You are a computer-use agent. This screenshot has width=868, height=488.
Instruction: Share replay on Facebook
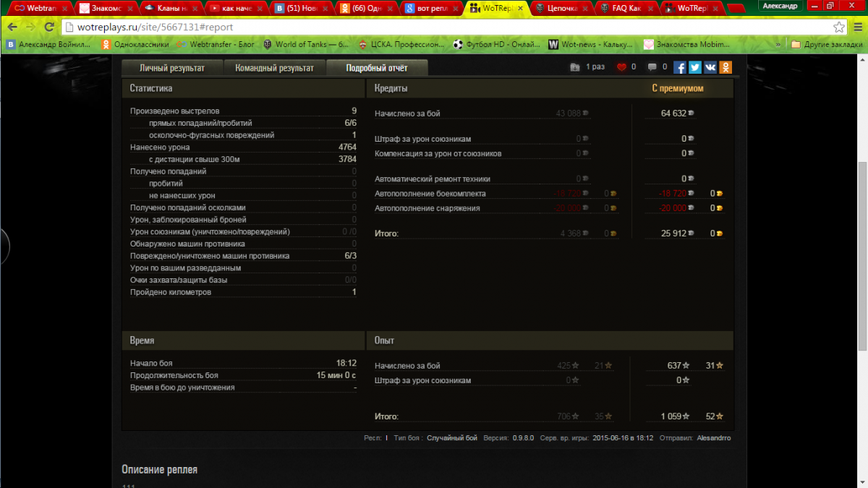[680, 67]
